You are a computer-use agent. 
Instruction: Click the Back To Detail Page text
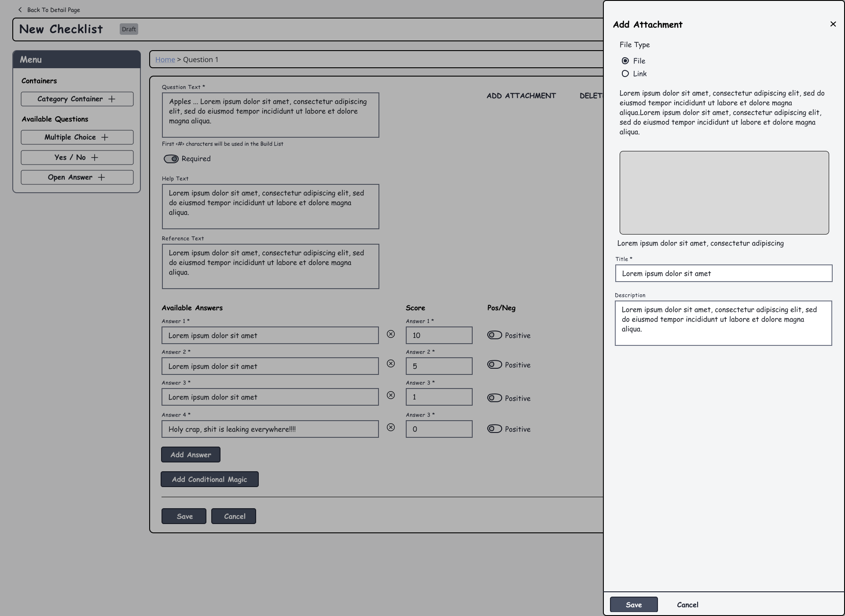(54, 10)
